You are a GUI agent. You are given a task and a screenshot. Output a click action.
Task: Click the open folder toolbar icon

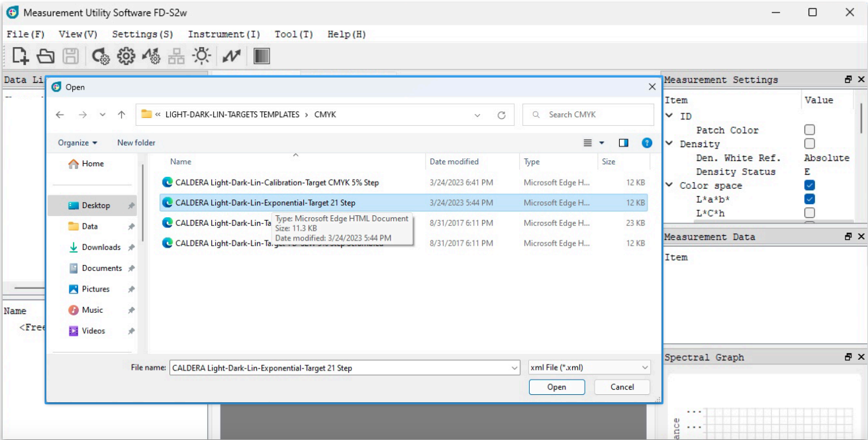(x=46, y=56)
